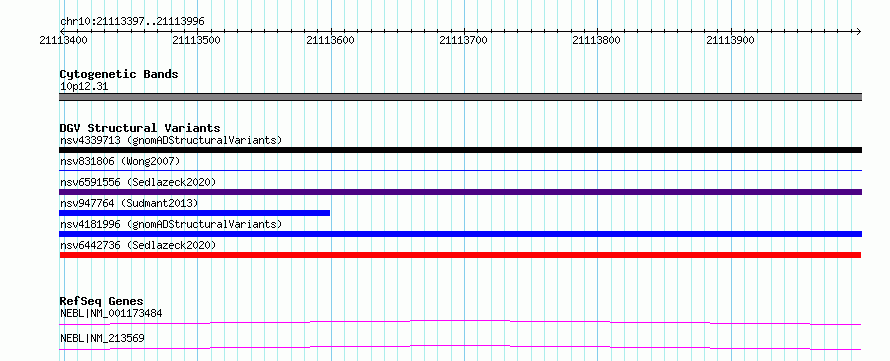890x361 pixels.
Task: Select the thin blue nsv831806 variant line
Action: click(460, 170)
